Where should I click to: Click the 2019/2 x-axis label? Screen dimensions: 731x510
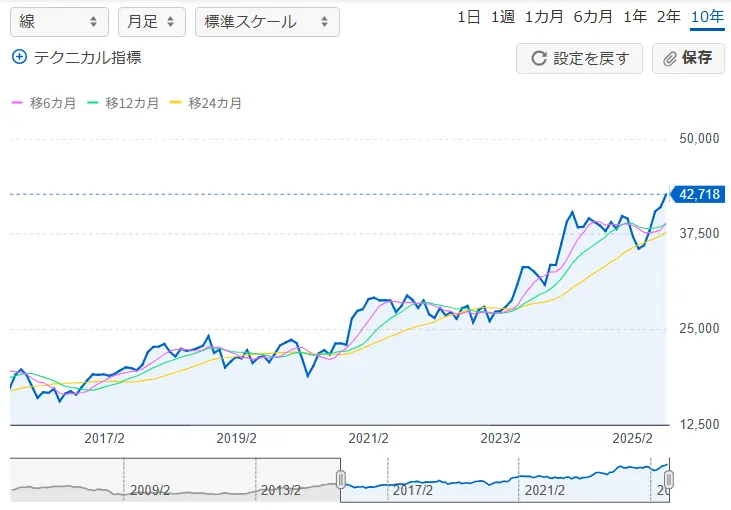236,438
